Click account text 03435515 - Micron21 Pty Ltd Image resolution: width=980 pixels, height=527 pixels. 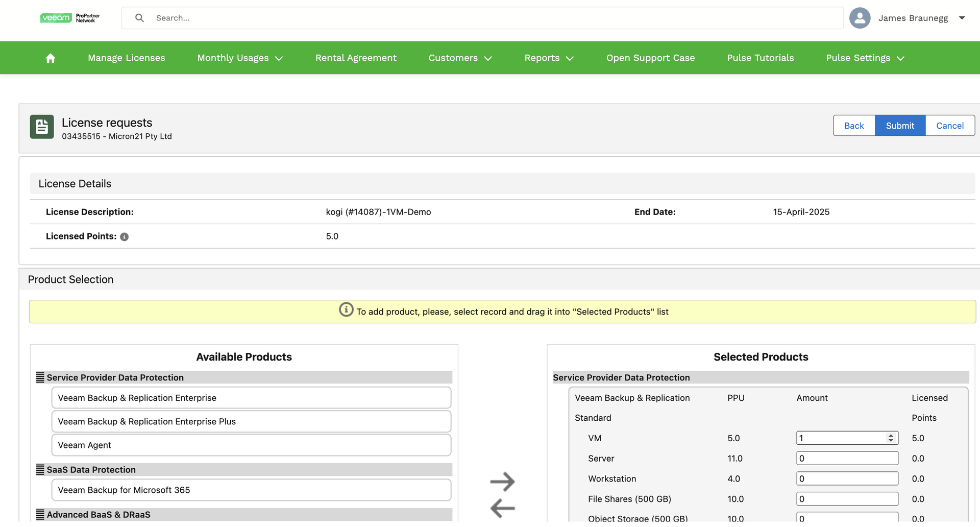click(x=117, y=136)
